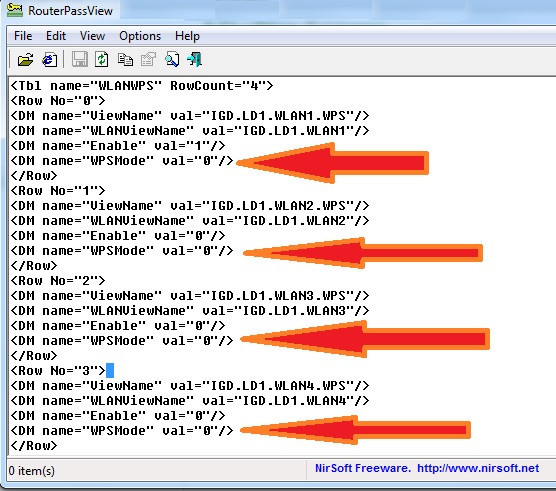The image size is (556, 491).
Task: Open the File menu
Action: [23, 36]
